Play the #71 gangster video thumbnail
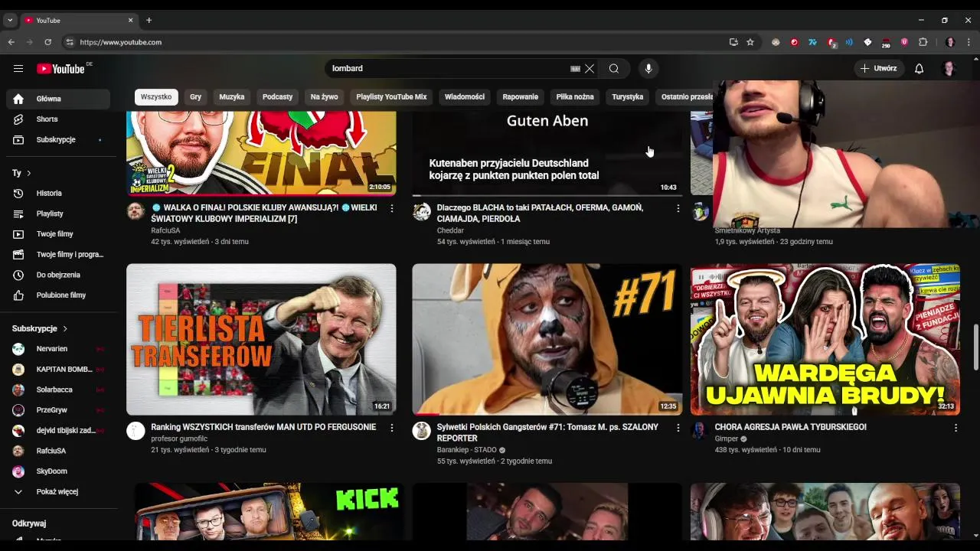Viewport: 980px width, 551px height. point(547,340)
